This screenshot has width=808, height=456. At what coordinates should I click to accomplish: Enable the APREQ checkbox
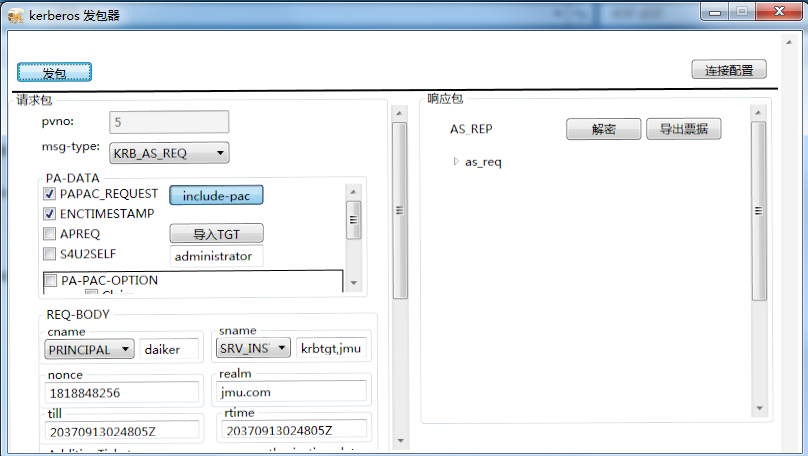point(49,234)
